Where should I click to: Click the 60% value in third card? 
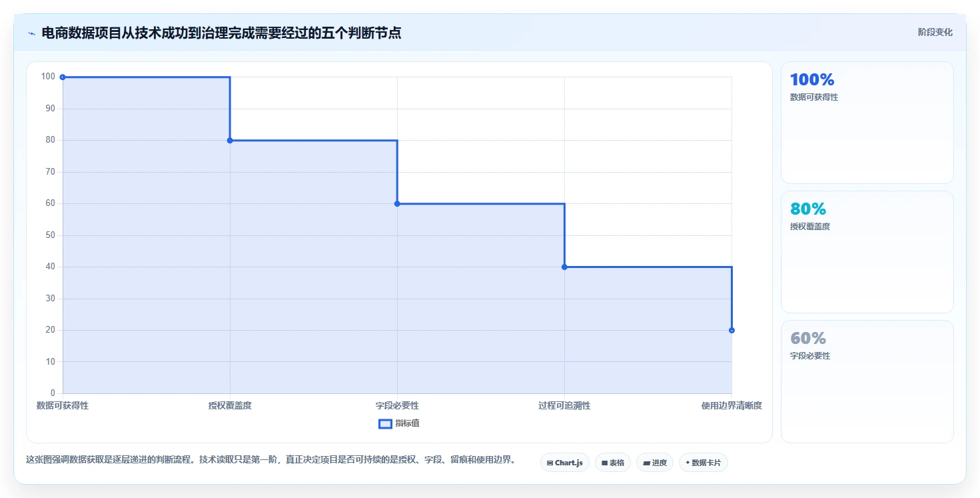pos(807,339)
